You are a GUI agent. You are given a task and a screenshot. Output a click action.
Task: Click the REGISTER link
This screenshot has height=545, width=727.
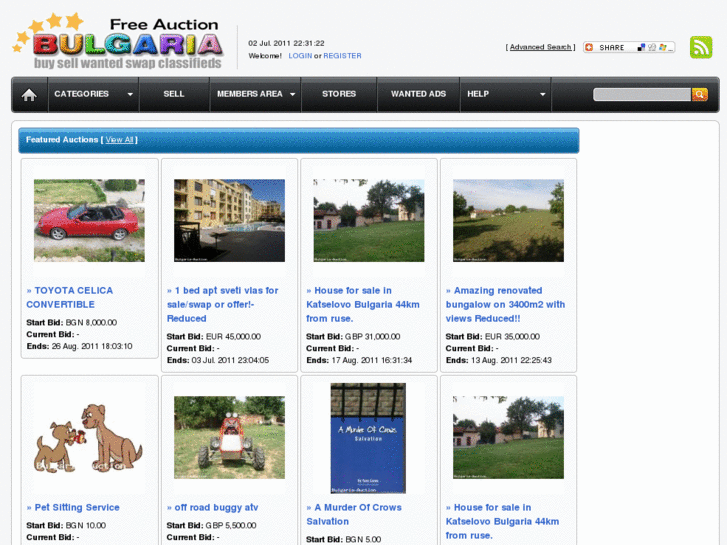(x=342, y=56)
